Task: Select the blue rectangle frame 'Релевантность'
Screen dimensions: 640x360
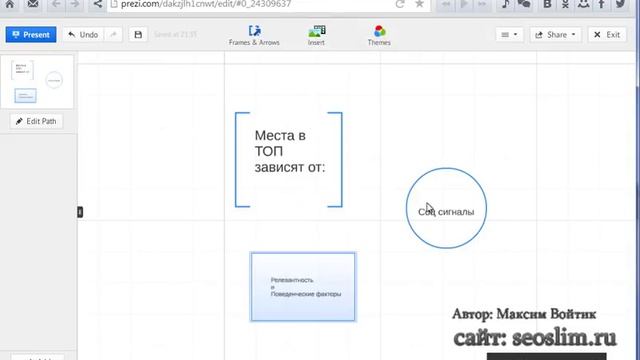Action: 303,287
